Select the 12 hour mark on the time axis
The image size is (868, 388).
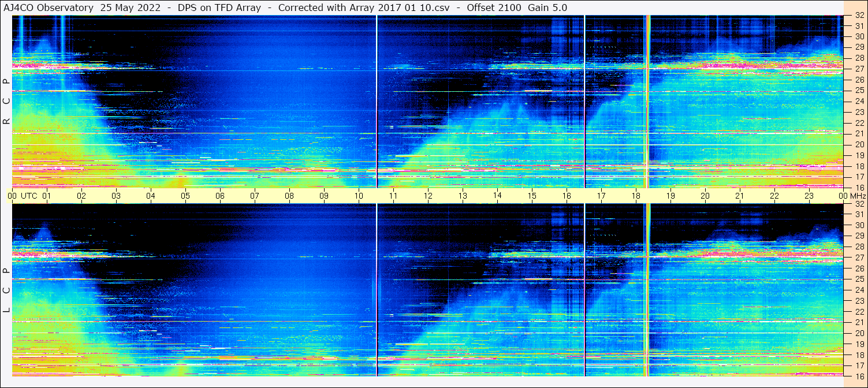[428, 196]
